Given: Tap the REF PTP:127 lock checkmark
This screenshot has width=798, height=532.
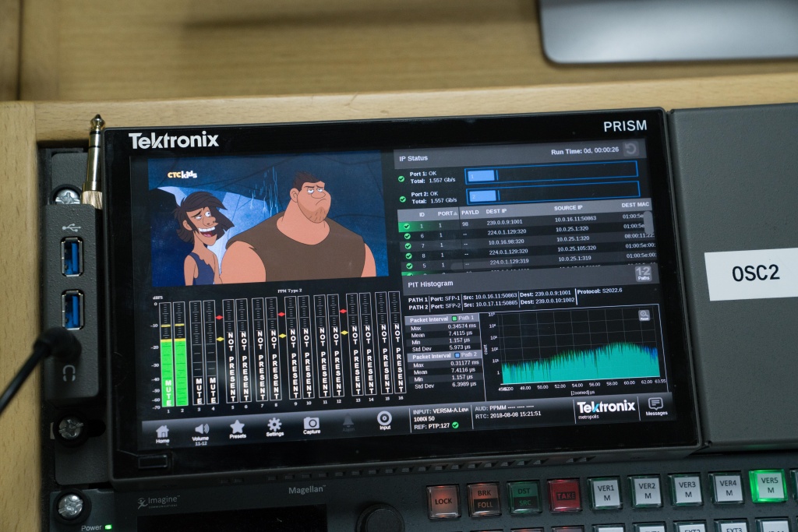Looking at the screenshot, I should click(x=455, y=425).
